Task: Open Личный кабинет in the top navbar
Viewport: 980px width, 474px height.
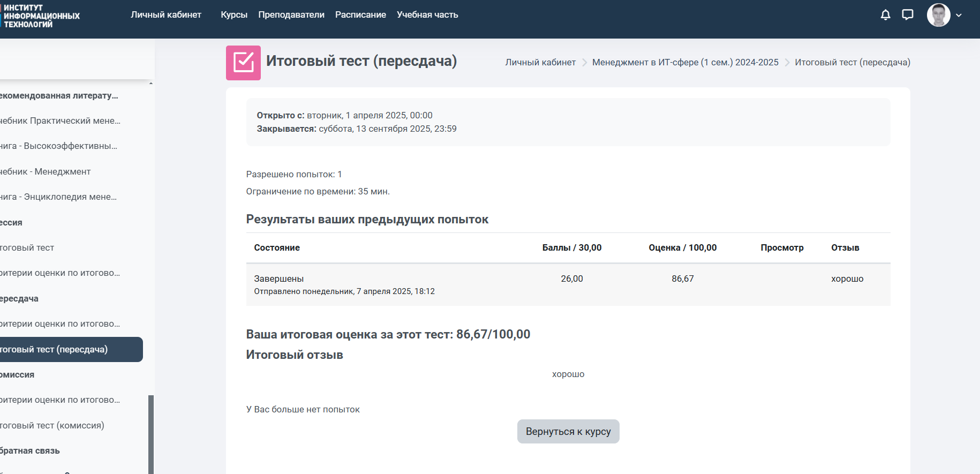Action: pos(166,15)
